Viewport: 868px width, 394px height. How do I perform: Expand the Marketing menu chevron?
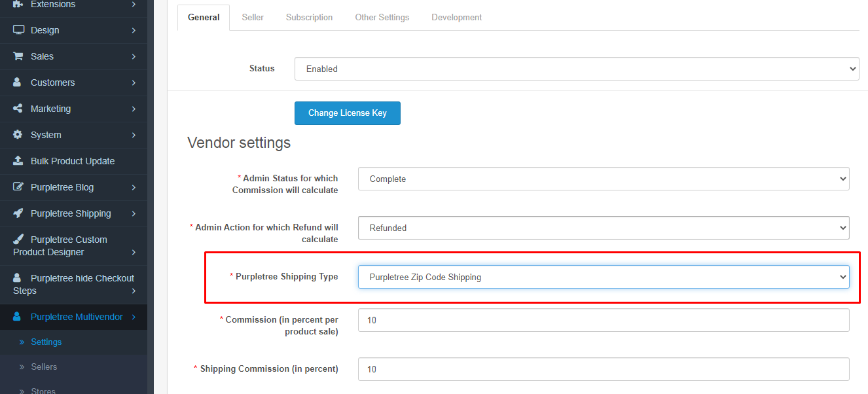pos(134,109)
